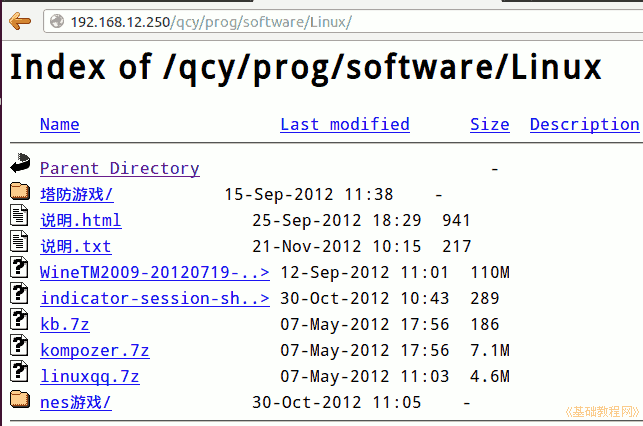Download the WineTM2009-20120719 file

coord(155,273)
